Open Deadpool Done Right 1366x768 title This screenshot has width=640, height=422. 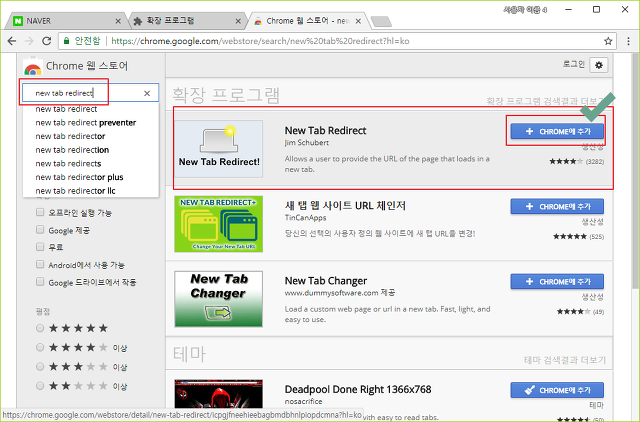point(358,389)
